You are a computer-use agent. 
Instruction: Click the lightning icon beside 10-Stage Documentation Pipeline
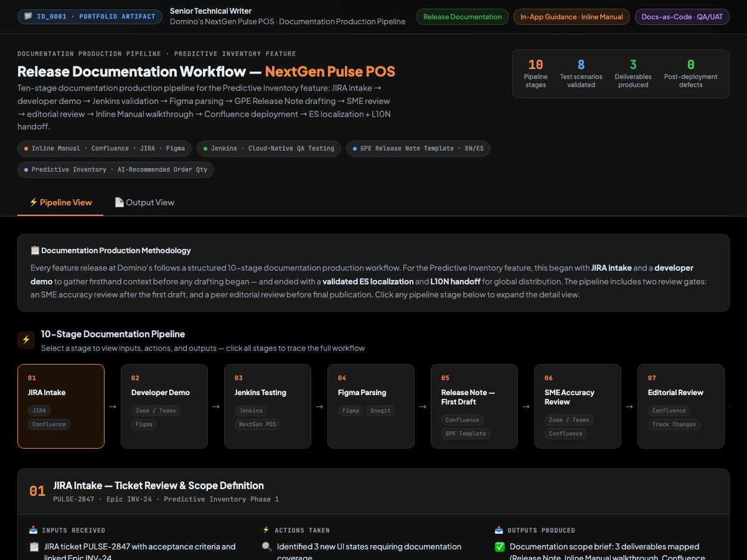click(26, 340)
